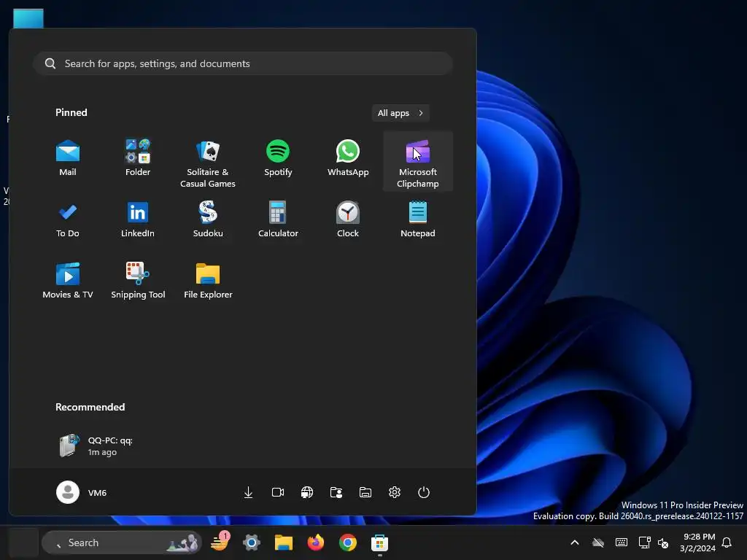Open Microsoft Store on the taskbar
This screenshot has width=747, height=560.
coord(379,542)
